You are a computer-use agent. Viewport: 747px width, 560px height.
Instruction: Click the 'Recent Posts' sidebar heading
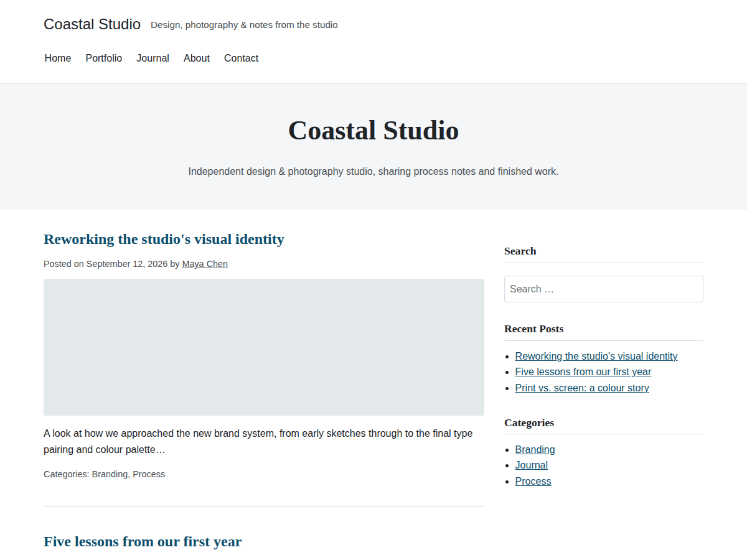coord(534,329)
